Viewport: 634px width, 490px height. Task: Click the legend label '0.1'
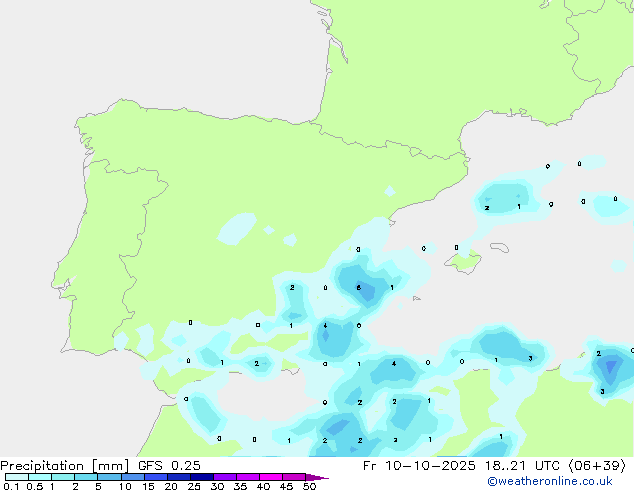tap(11, 486)
